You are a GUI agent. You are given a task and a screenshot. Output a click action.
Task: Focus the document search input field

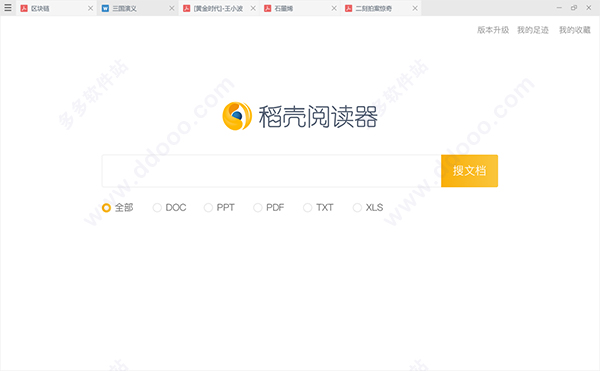[x=271, y=171]
